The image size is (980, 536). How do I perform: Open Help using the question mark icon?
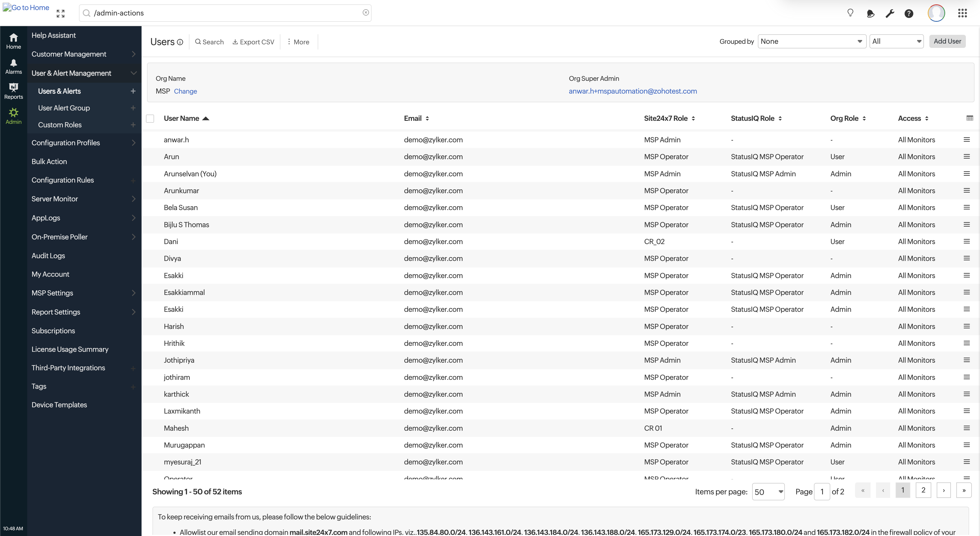coord(909,13)
